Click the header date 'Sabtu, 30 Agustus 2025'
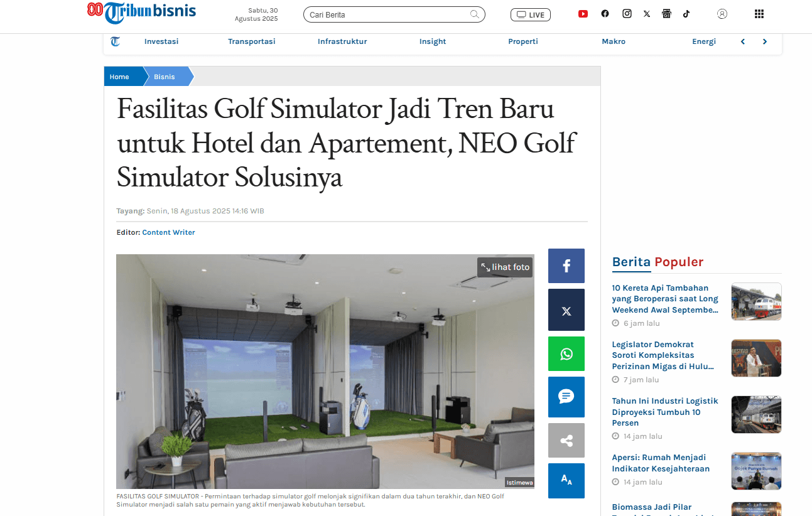812x516 pixels. (256, 14)
